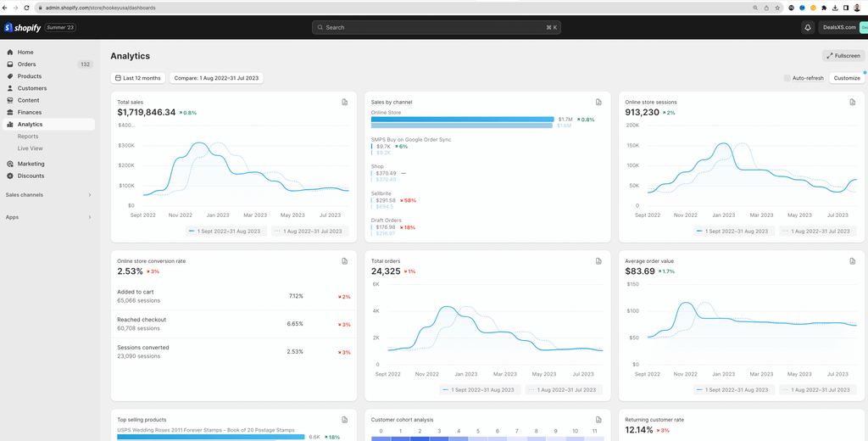Toggle the Auto-refresh checkbox
This screenshot has height=441, width=868.
[787, 78]
